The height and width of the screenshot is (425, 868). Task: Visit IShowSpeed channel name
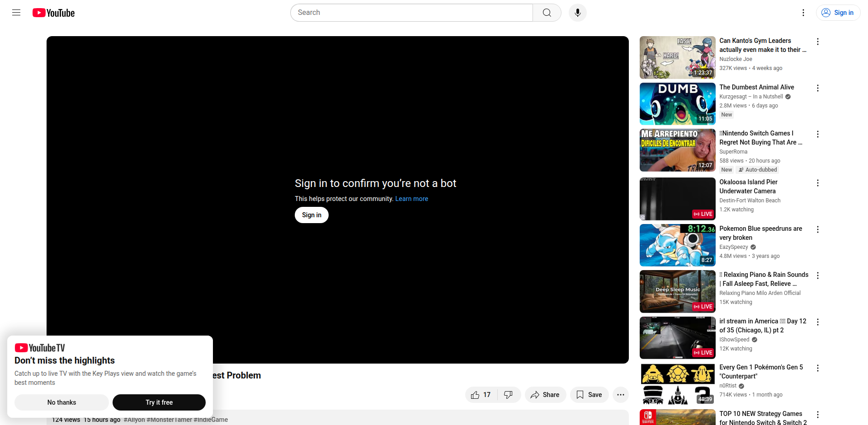pos(734,340)
